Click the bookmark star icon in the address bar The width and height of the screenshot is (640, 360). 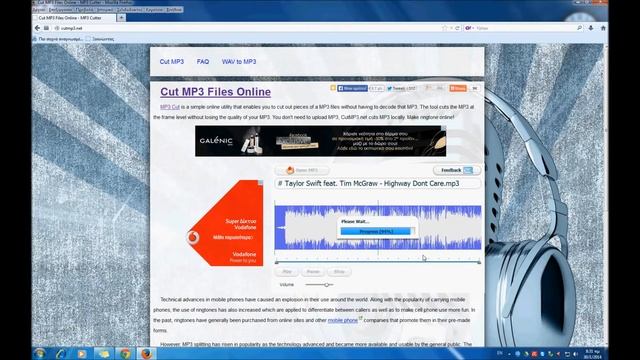pyautogui.click(x=445, y=28)
